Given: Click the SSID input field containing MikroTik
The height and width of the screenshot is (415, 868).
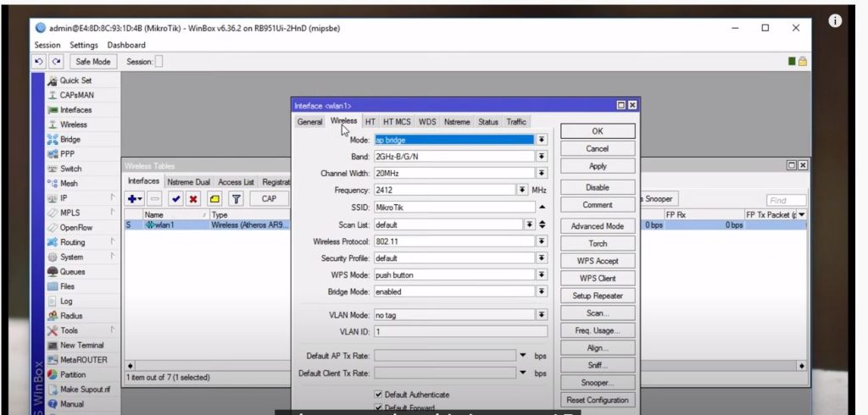Looking at the screenshot, I should coord(454,207).
